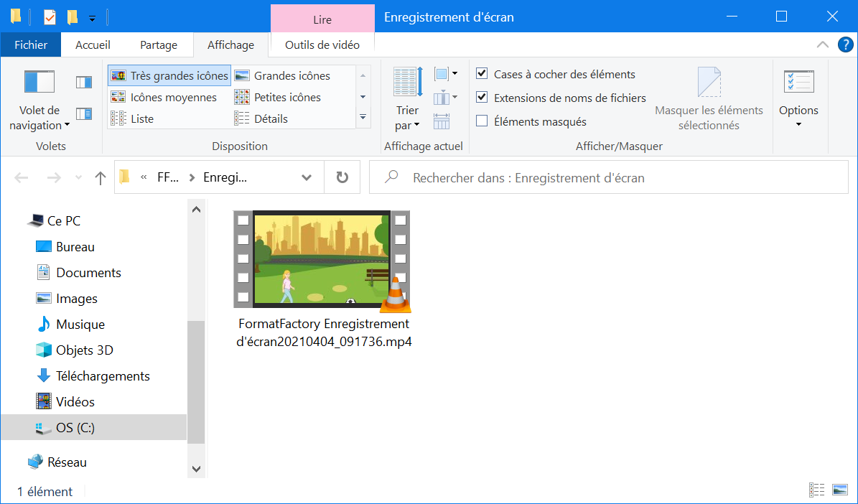The height and width of the screenshot is (504, 858).
Task: Toggle the preview pane icon
Action: tap(84, 82)
